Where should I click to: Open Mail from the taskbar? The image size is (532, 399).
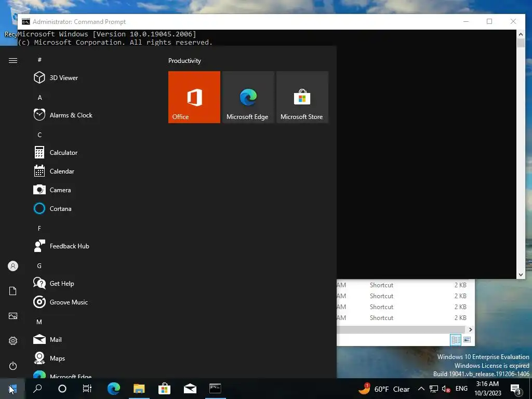click(190, 389)
